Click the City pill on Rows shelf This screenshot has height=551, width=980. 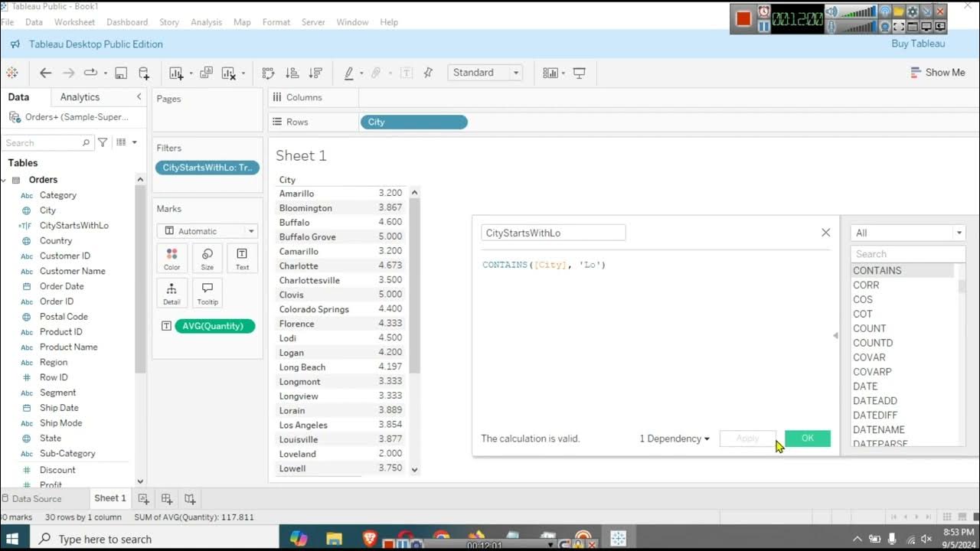[x=414, y=122]
